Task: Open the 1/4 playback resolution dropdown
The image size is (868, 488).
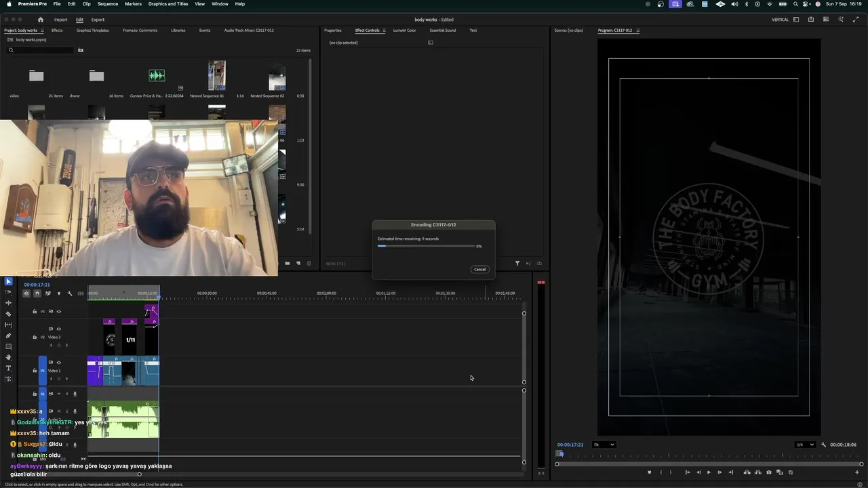Action: point(805,445)
